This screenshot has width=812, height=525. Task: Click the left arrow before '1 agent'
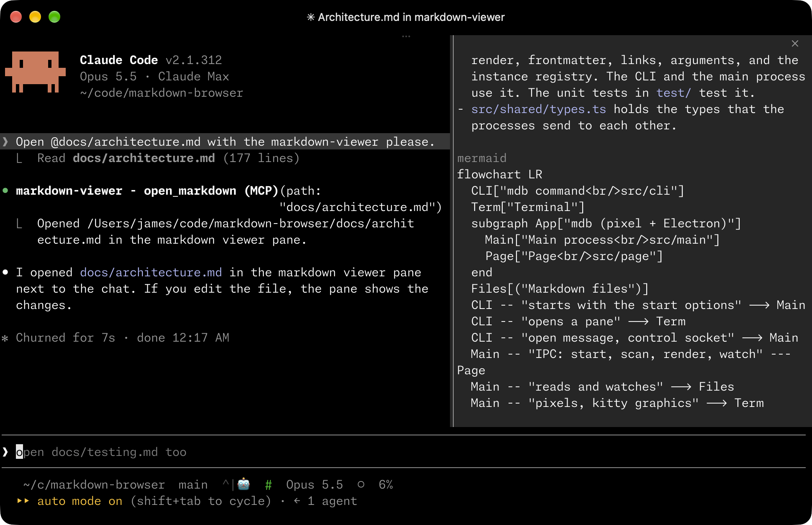(x=297, y=501)
